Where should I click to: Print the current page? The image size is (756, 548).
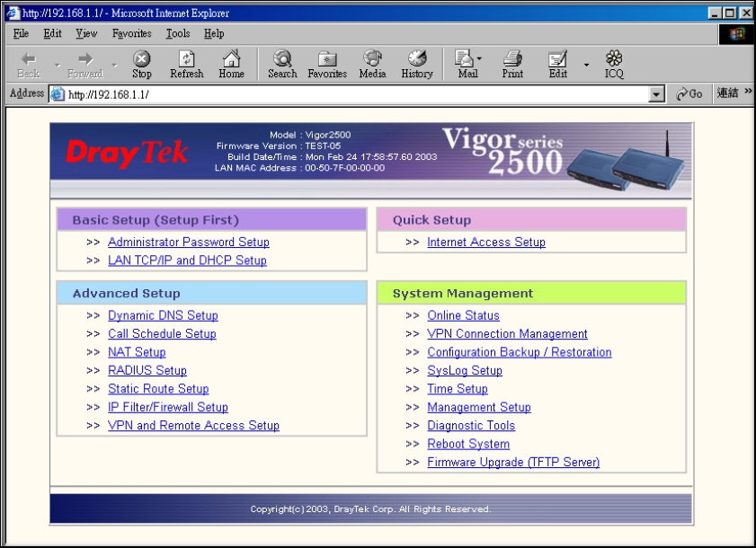pos(512,64)
